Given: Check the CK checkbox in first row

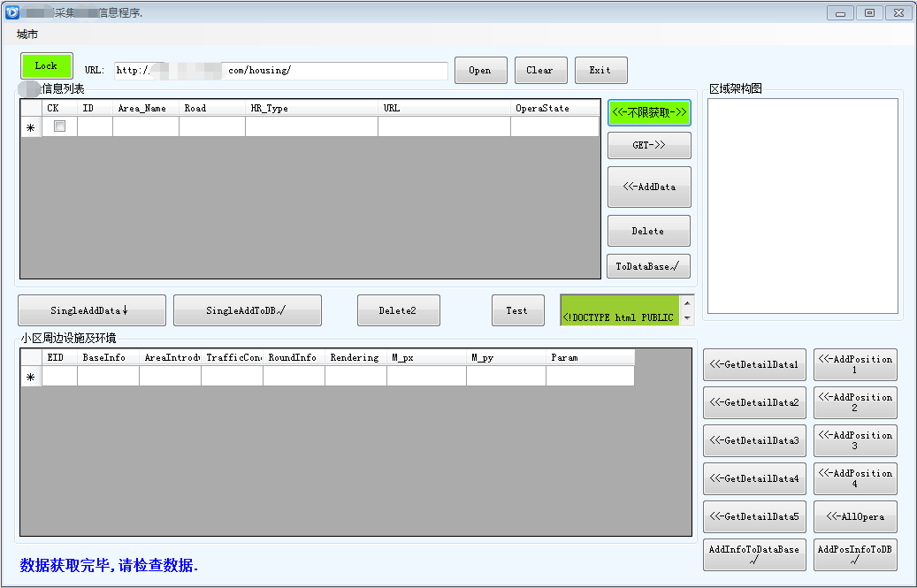Looking at the screenshot, I should (59, 126).
